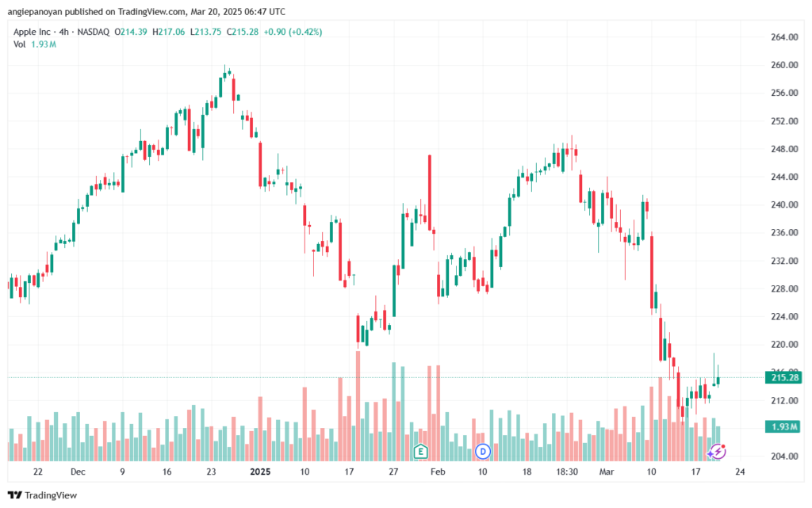Image resolution: width=812 pixels, height=508 pixels.
Task: Click the tall red spike candle before Feb
Action: click(430, 193)
